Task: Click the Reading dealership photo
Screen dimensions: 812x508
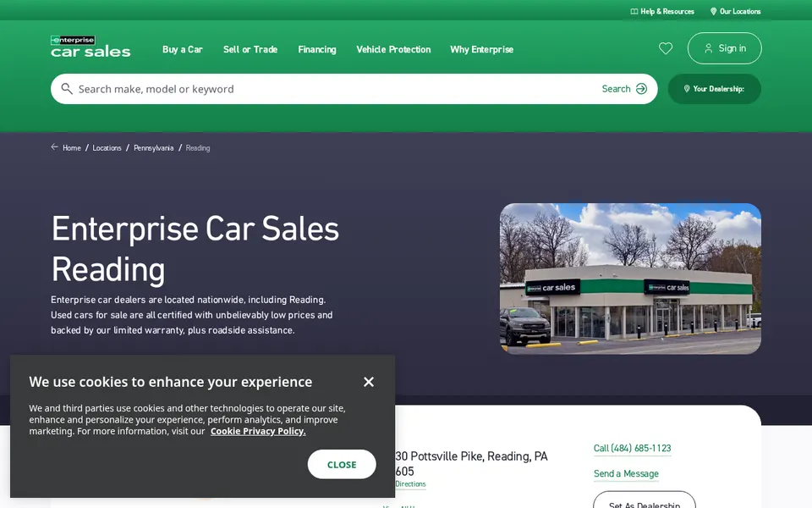Action: (x=630, y=279)
